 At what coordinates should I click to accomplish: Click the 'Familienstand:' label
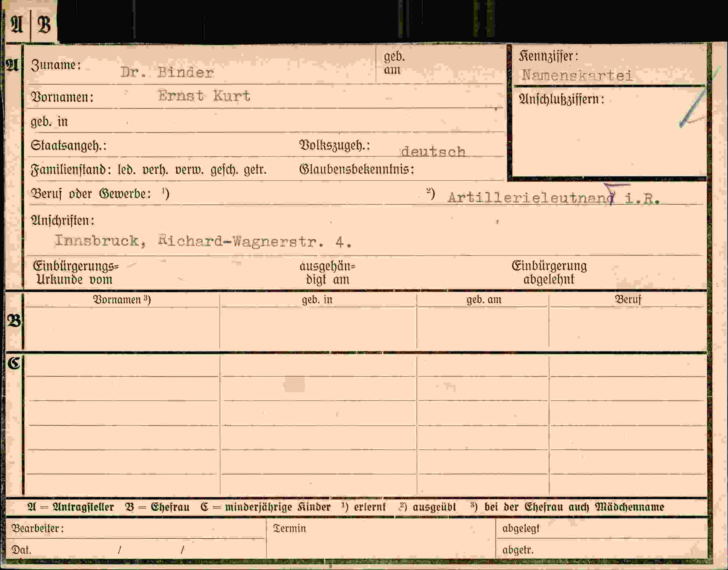tap(71, 170)
